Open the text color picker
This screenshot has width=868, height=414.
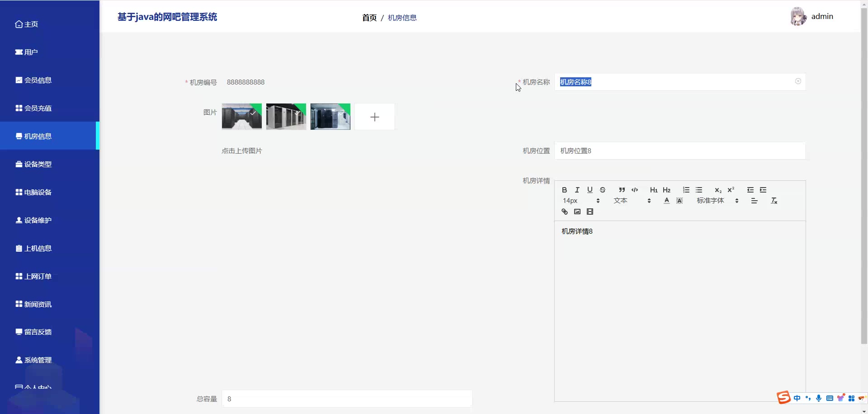[x=666, y=201]
